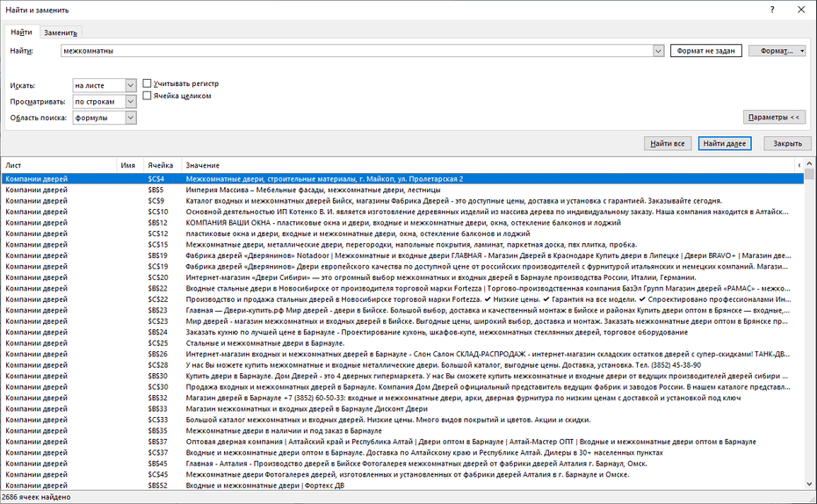Click the small left arrow in results header
The height and width of the screenshot is (504, 817).
point(799,165)
